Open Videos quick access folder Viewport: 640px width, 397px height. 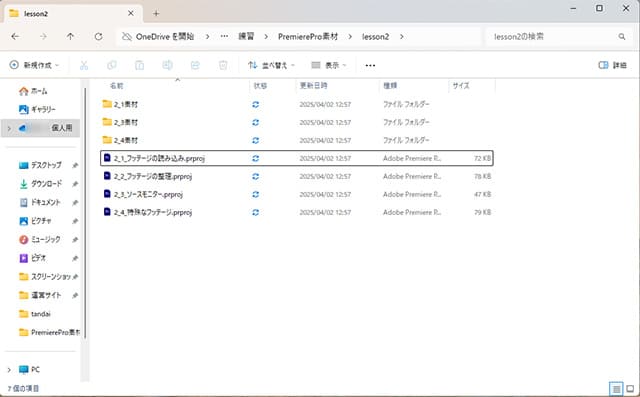tap(33, 258)
